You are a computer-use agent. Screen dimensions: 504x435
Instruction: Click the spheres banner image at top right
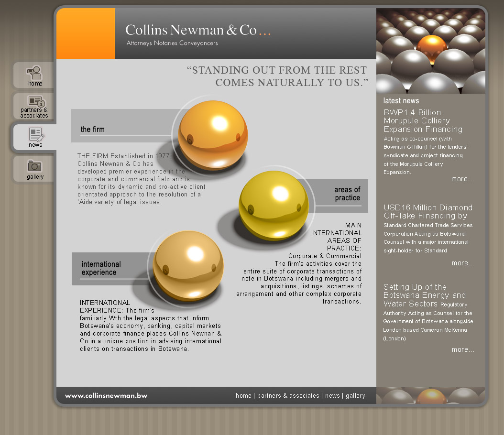(431, 51)
